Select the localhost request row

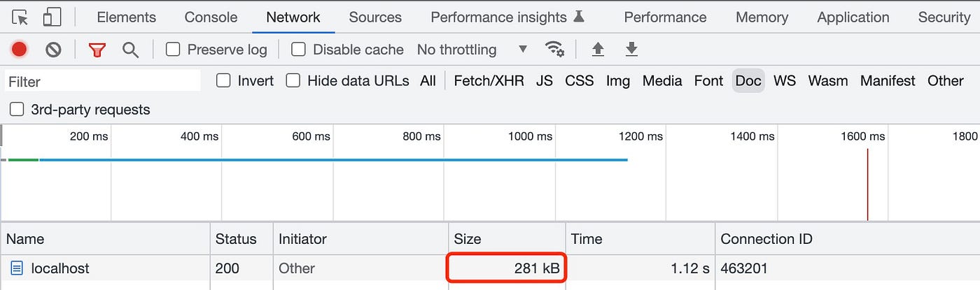coord(490,268)
